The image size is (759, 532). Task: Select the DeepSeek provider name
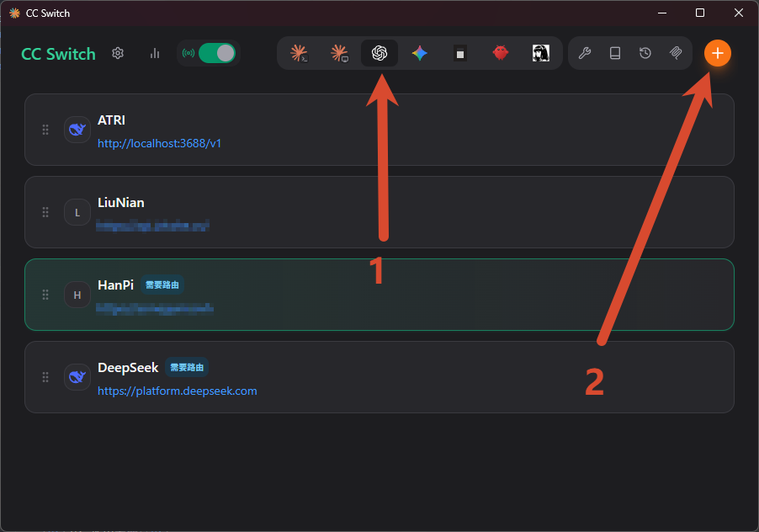point(128,367)
